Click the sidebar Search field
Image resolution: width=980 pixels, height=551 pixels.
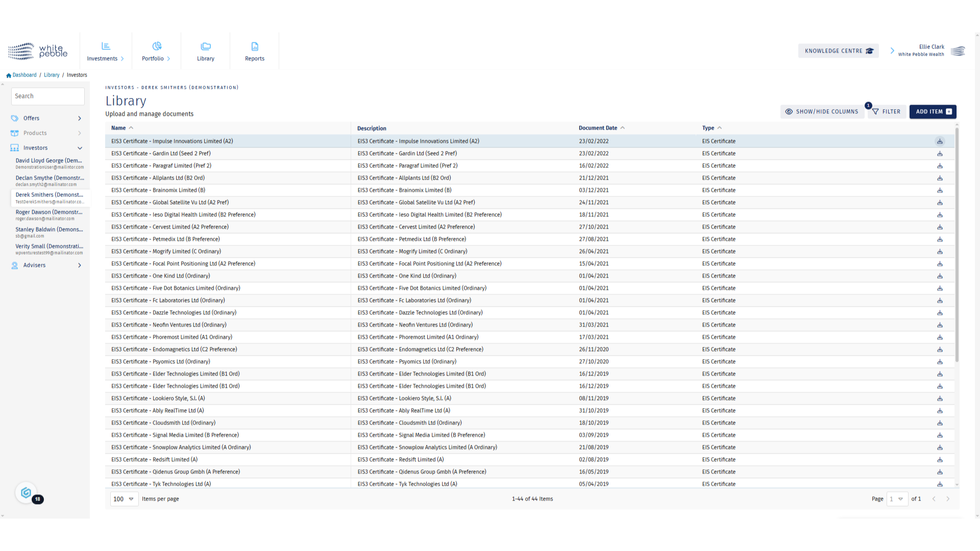pos(47,96)
